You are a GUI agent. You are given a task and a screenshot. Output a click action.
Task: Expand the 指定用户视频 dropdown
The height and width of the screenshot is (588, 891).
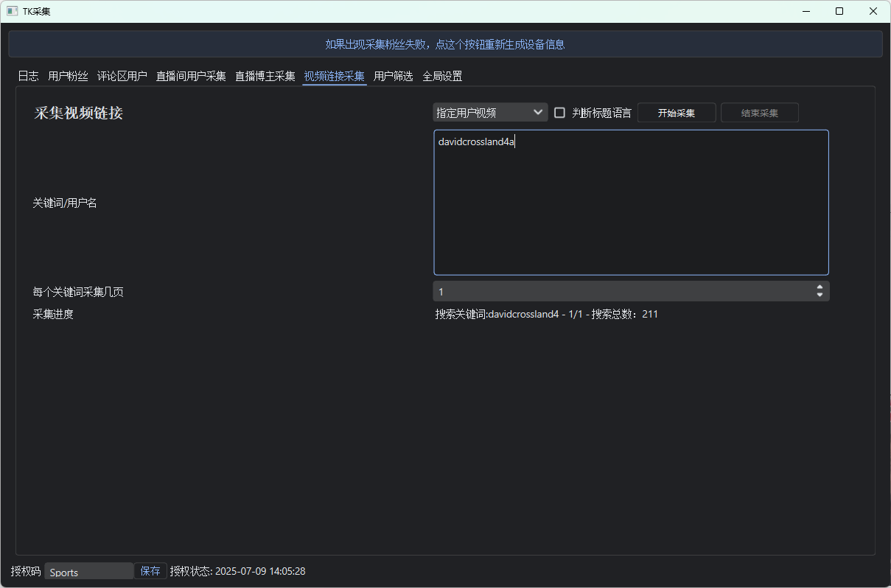[x=490, y=113]
